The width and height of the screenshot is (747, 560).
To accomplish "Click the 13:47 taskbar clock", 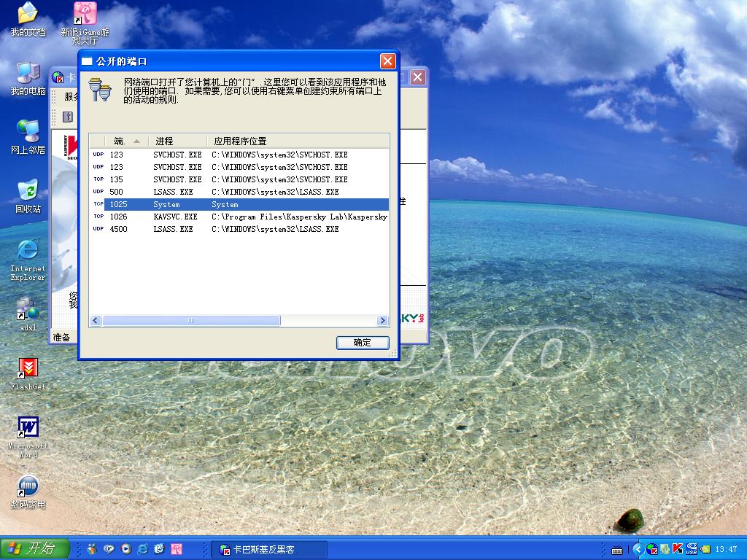I will (x=726, y=549).
